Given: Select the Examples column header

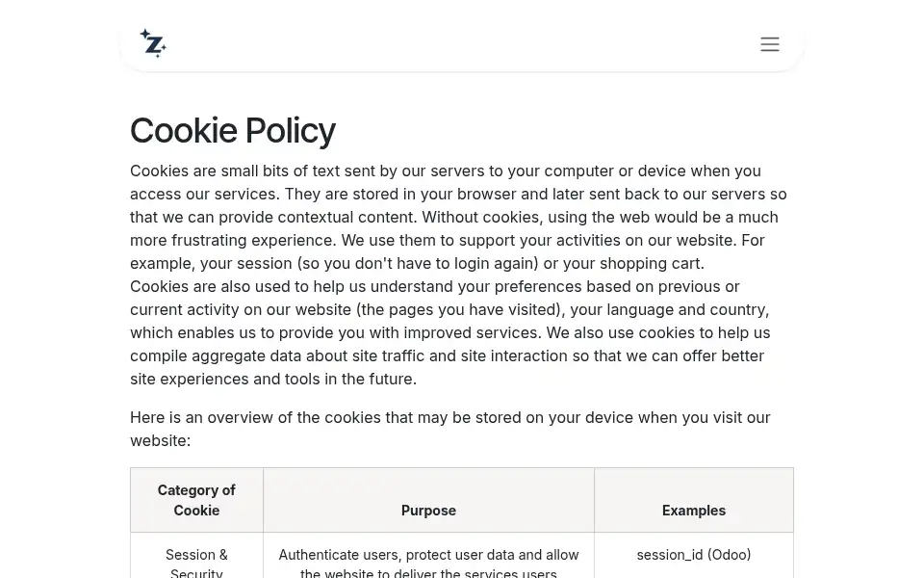Looking at the screenshot, I should [694, 511].
